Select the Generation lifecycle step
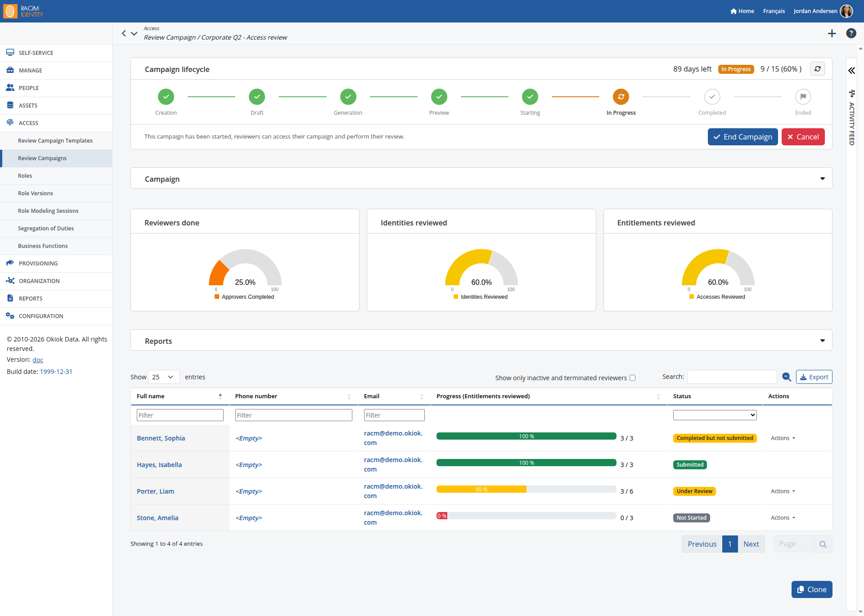 pos(348,97)
